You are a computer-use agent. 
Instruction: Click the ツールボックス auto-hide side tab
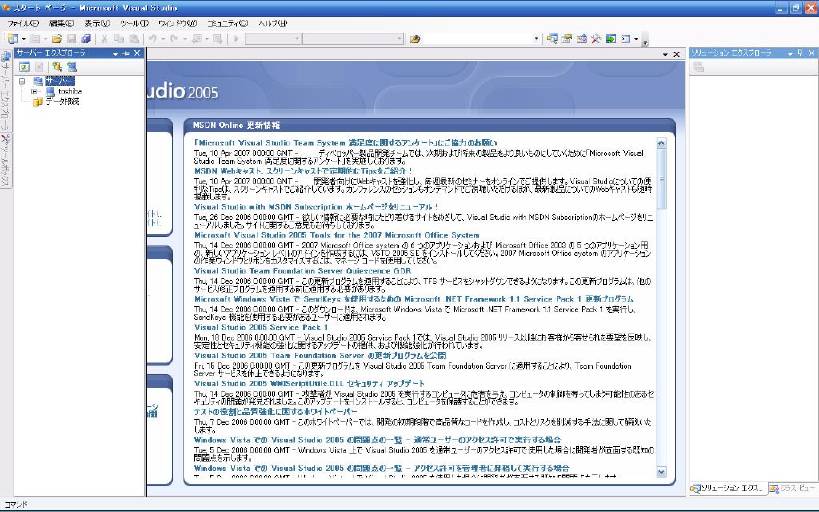pos(5,159)
